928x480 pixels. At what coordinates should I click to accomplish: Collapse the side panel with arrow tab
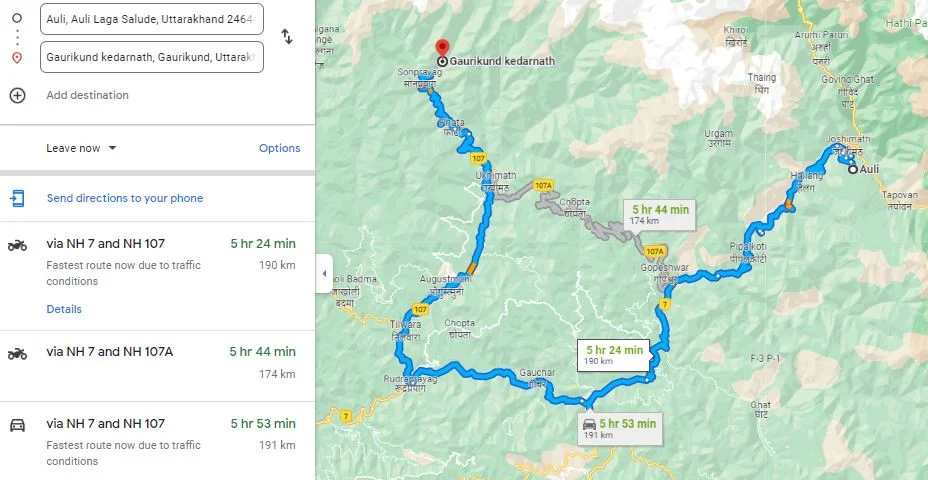pos(324,273)
